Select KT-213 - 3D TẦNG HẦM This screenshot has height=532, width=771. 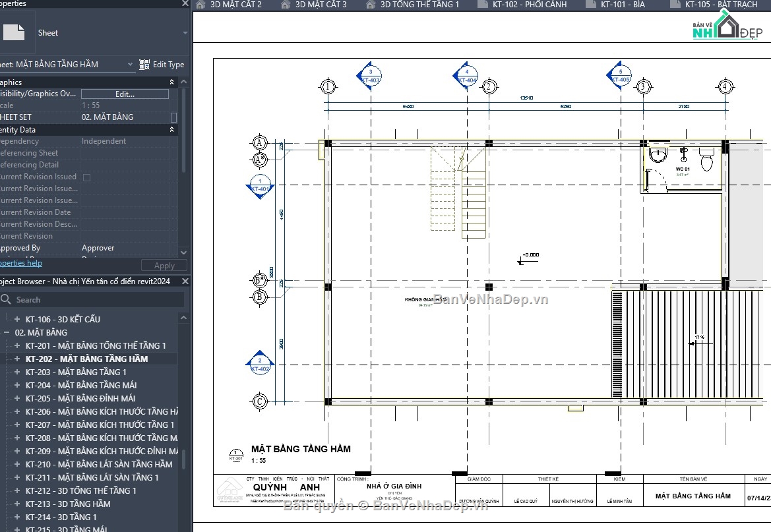tap(68, 504)
